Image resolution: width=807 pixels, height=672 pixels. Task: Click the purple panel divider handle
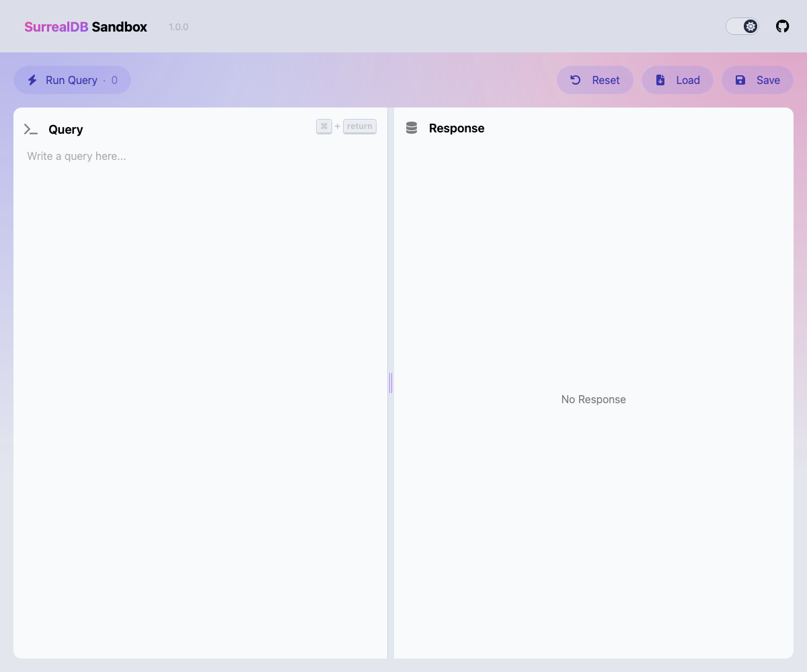391,383
